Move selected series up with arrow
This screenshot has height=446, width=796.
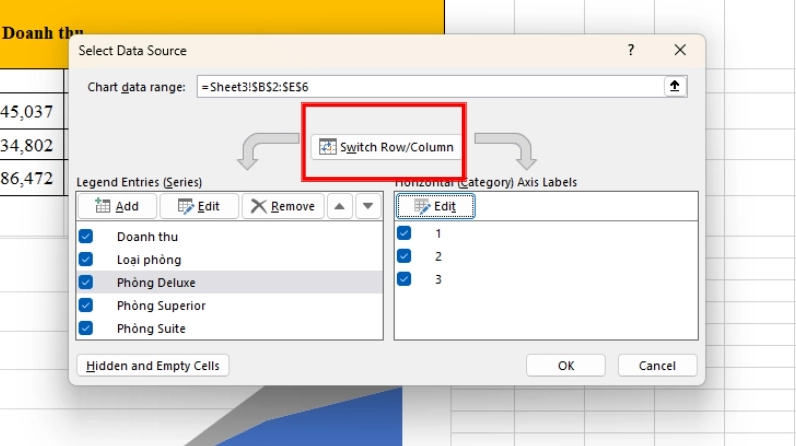[340, 206]
